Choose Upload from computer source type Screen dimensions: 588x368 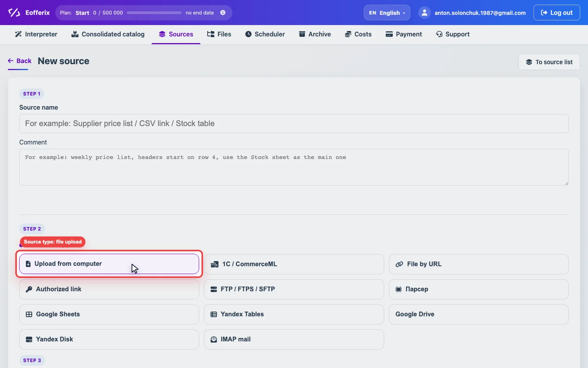(x=109, y=264)
